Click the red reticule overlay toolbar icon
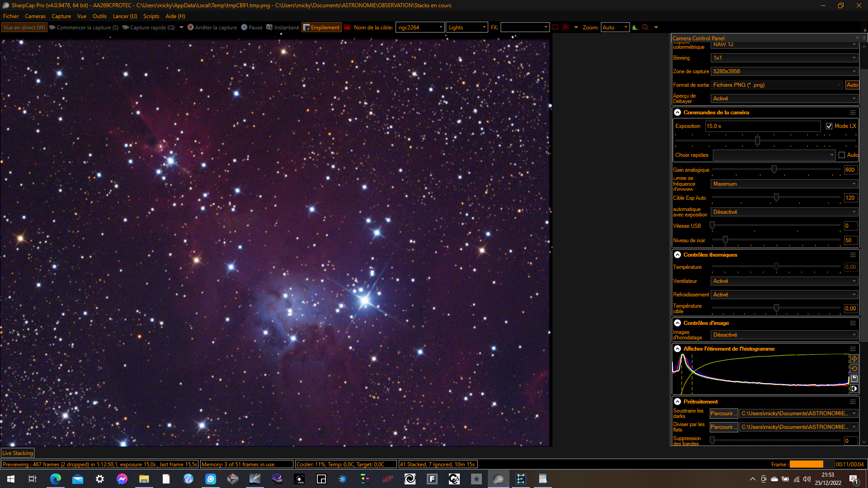Screen dimensions: 868x488 pyautogui.click(x=645, y=28)
